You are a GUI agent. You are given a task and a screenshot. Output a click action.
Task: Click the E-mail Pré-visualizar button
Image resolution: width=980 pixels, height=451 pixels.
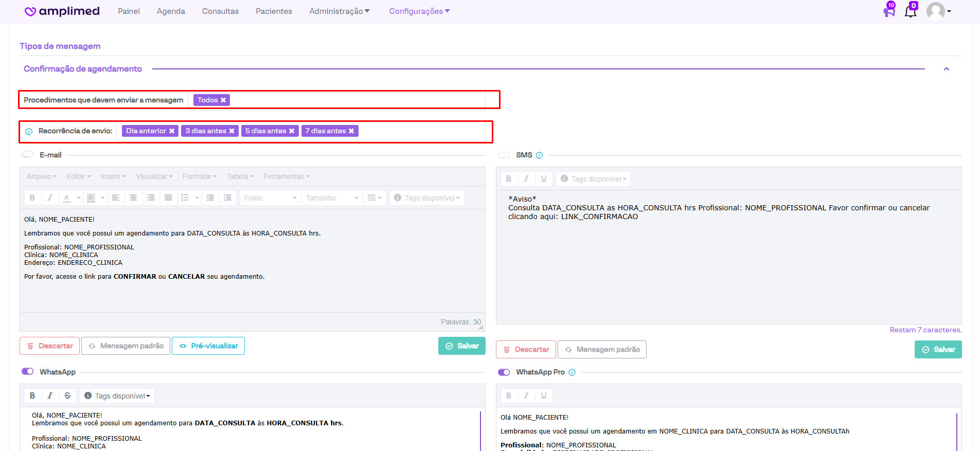click(x=208, y=346)
